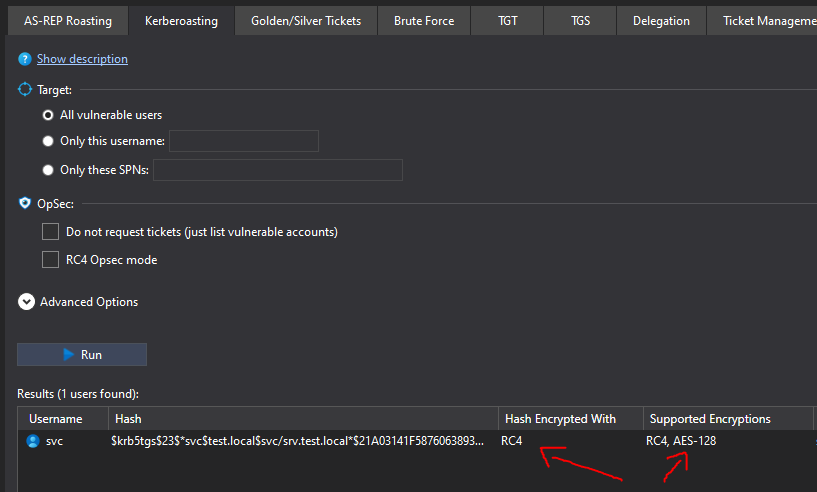Viewport: 817px width, 492px height.
Task: Go to the Brute Force tab
Action: [x=424, y=21]
